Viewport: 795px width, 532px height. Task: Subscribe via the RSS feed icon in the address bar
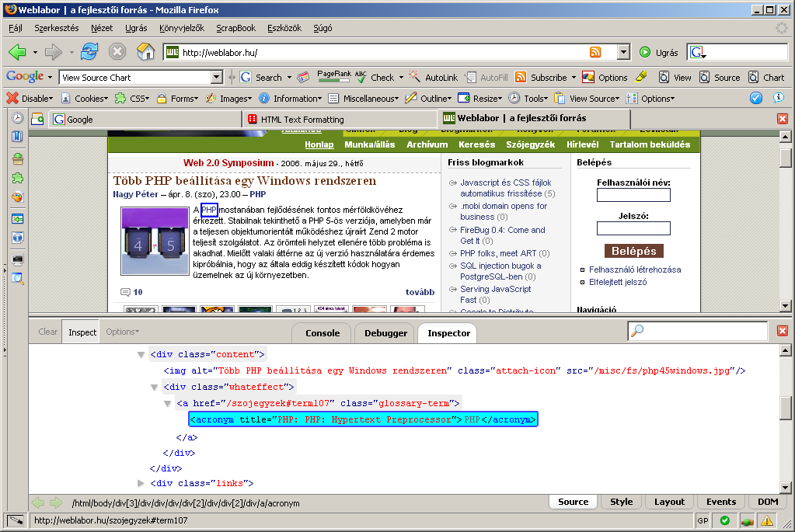(595, 52)
